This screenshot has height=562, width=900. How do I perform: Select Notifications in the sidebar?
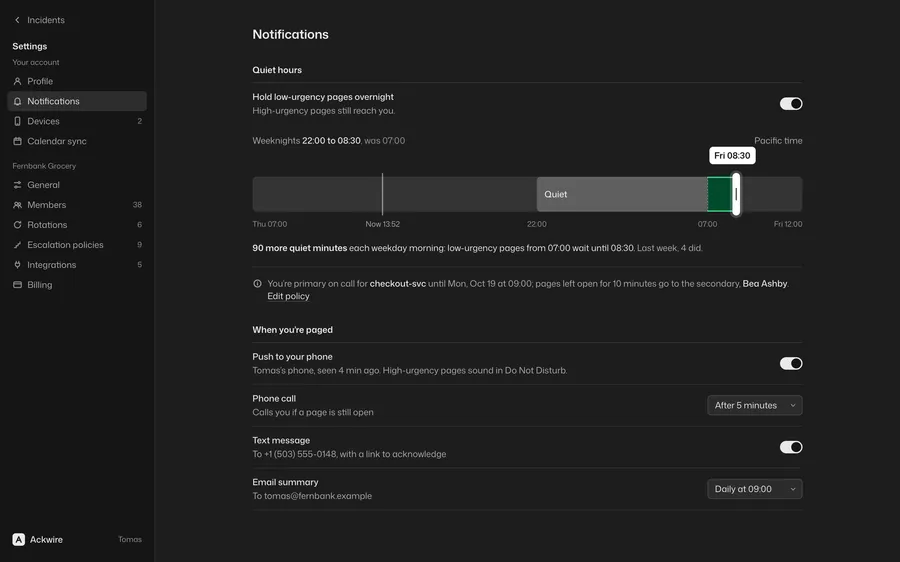77,101
